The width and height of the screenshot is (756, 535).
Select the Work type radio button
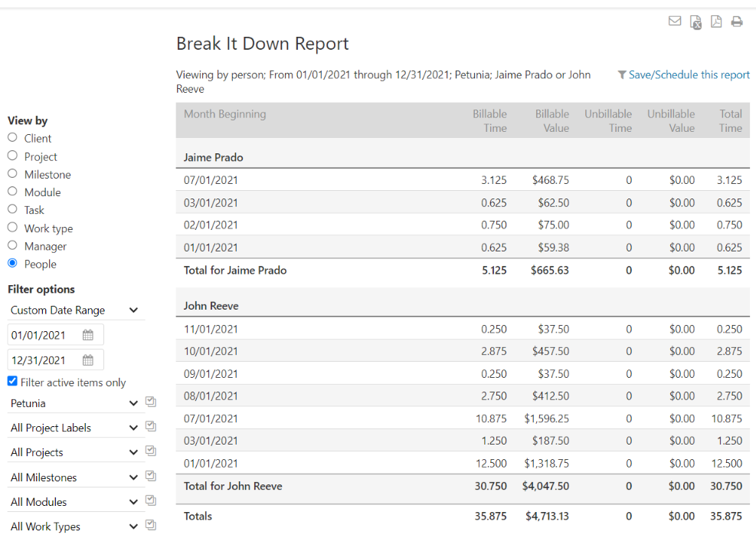12,228
